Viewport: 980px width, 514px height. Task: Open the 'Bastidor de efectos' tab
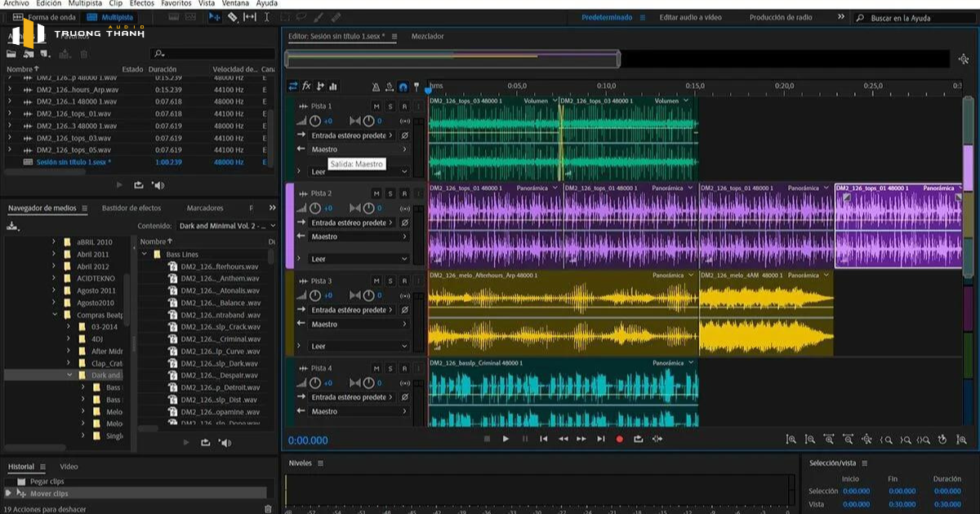(131, 208)
